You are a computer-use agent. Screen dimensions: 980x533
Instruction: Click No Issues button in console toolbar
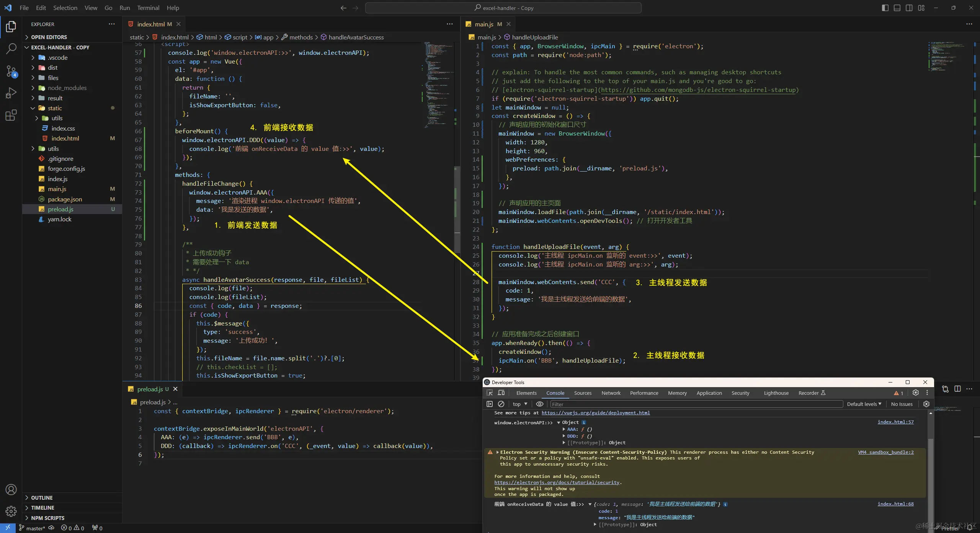(x=902, y=404)
